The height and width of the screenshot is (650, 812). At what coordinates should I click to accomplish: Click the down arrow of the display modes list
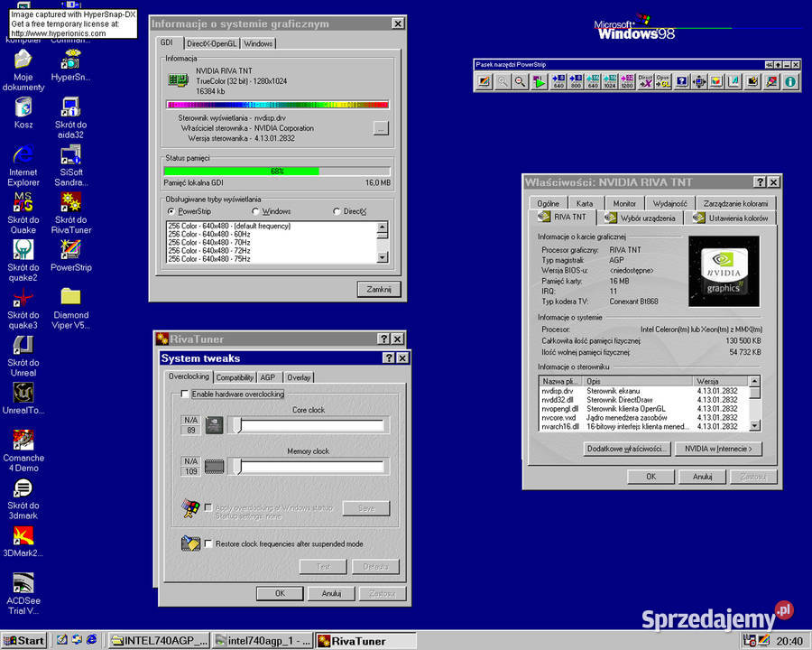[383, 257]
